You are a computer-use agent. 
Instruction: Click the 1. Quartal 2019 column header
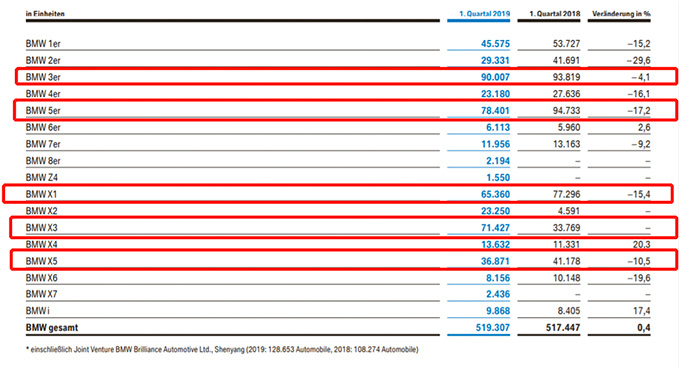pyautogui.click(x=484, y=14)
